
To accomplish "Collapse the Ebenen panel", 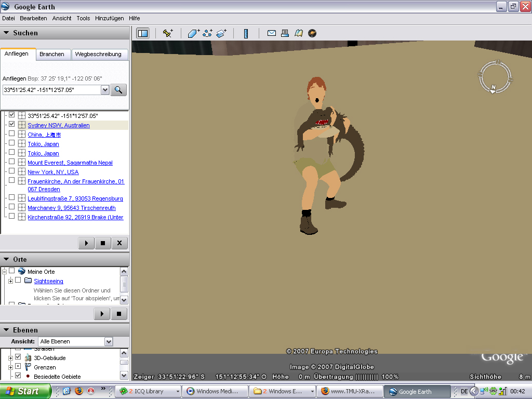I will coord(6,330).
